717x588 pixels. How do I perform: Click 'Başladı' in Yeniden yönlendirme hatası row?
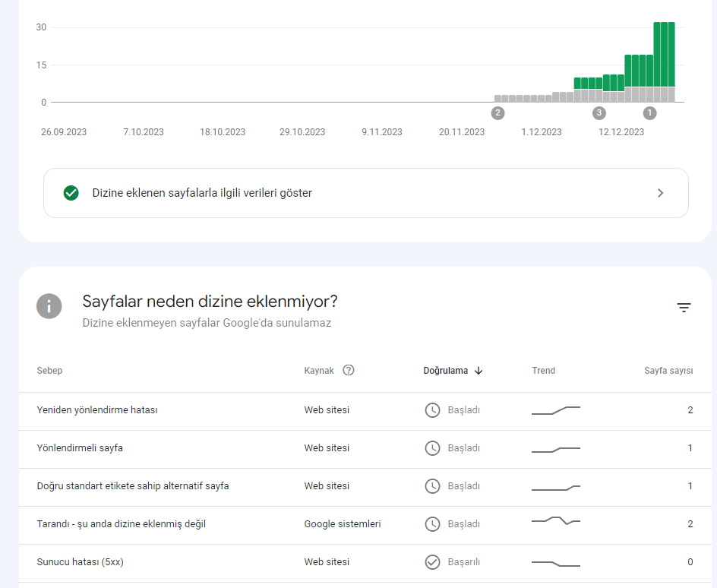463,410
